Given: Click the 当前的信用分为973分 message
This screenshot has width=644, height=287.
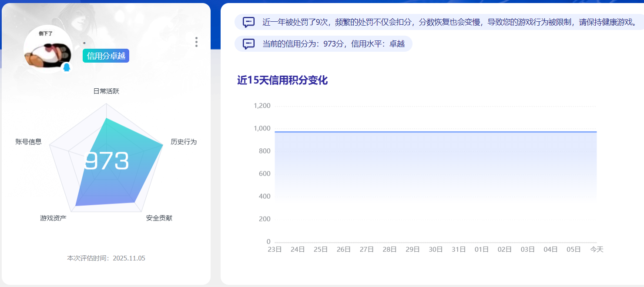Looking at the screenshot, I should click(x=333, y=44).
